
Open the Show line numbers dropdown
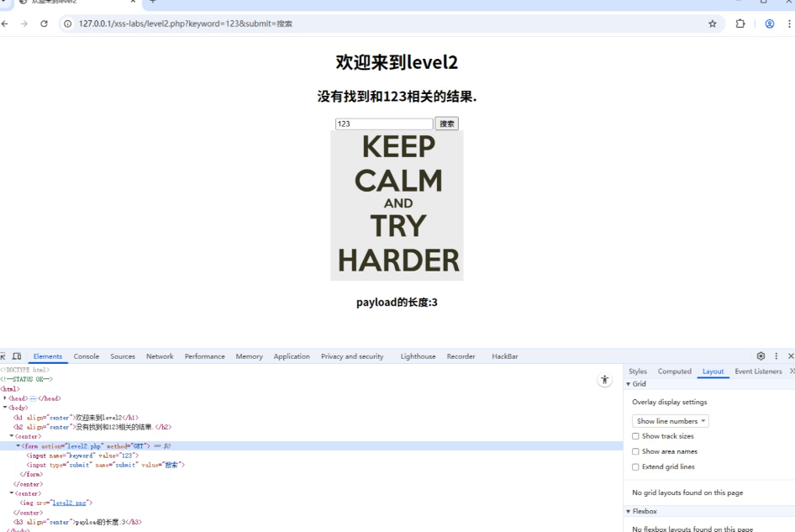click(x=671, y=421)
